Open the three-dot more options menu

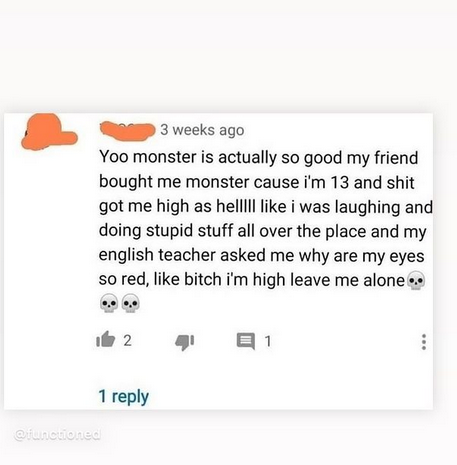424,342
